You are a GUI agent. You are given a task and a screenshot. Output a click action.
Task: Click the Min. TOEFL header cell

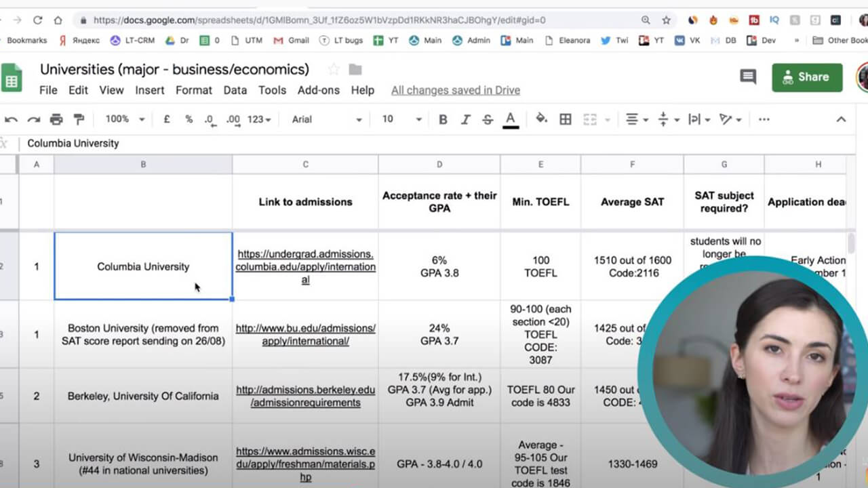[540, 202]
